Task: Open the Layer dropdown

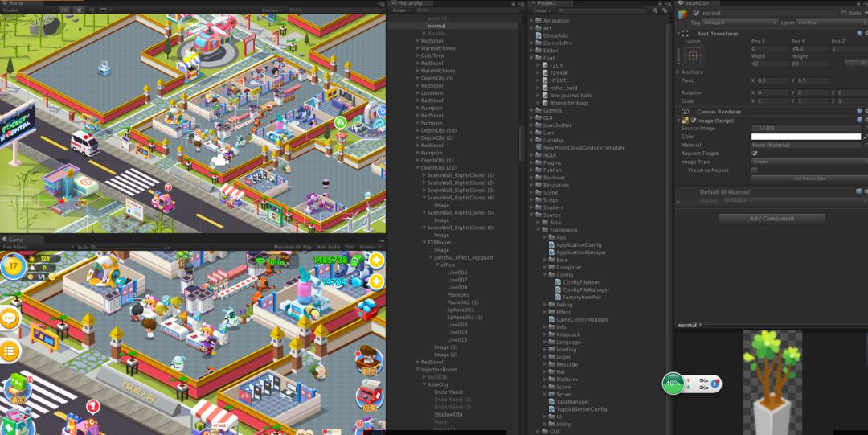Action: (x=832, y=23)
